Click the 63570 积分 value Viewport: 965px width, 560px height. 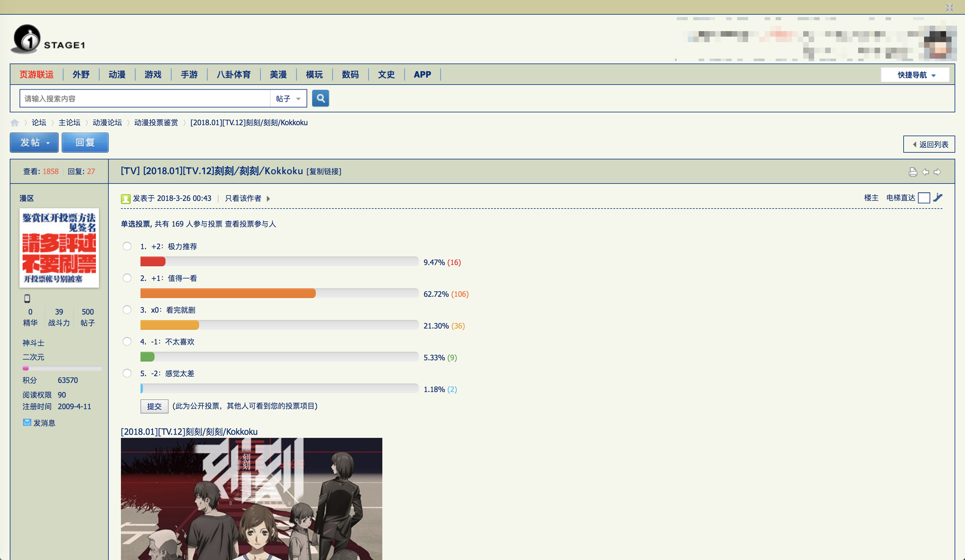[x=68, y=380]
